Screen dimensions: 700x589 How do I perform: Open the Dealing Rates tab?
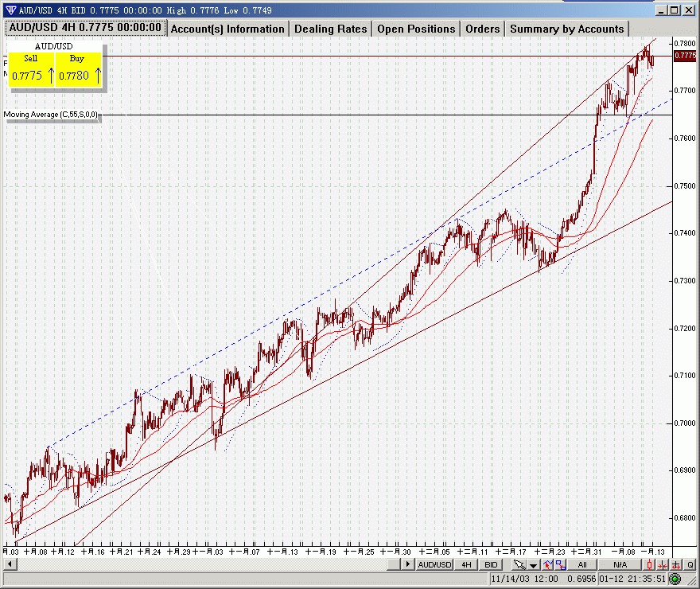pos(331,29)
